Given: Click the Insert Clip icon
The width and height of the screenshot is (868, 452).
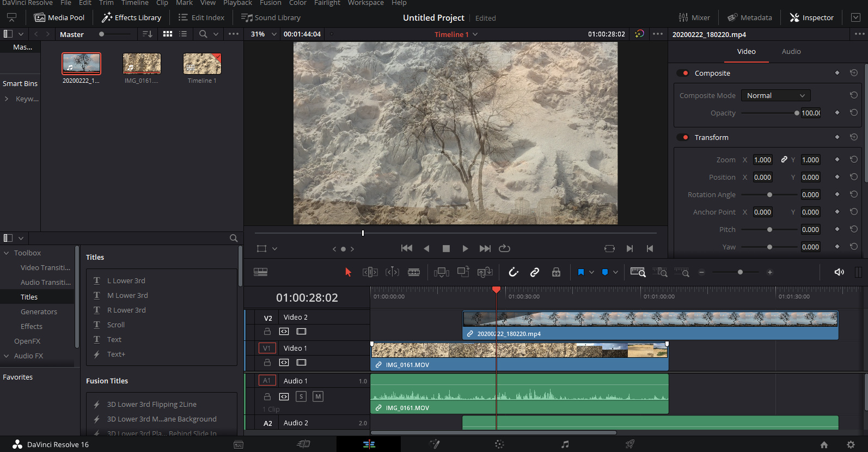Looking at the screenshot, I should [442, 272].
